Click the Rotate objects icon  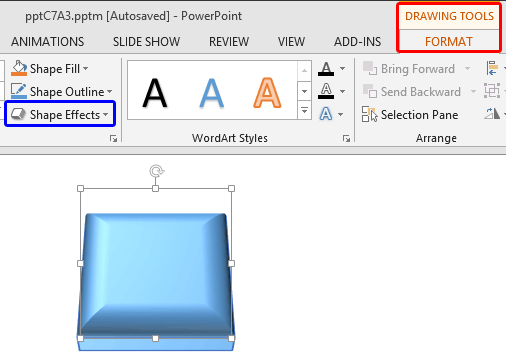pos(492,114)
